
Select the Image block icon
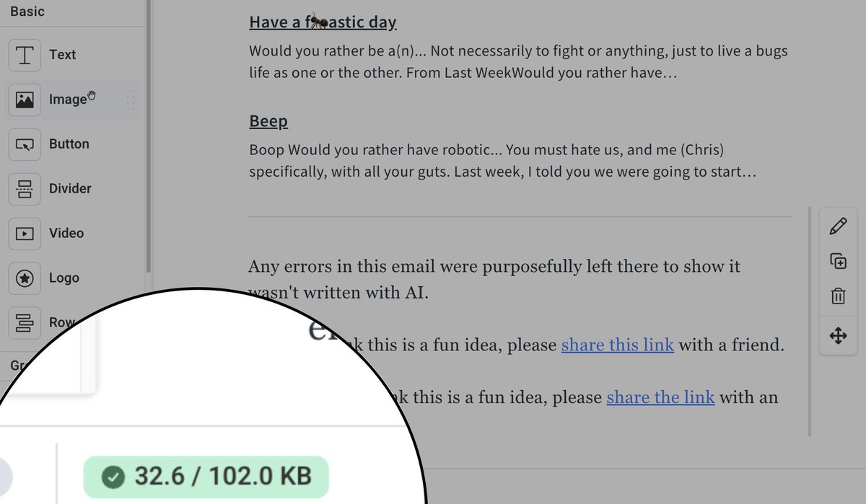[25, 100]
